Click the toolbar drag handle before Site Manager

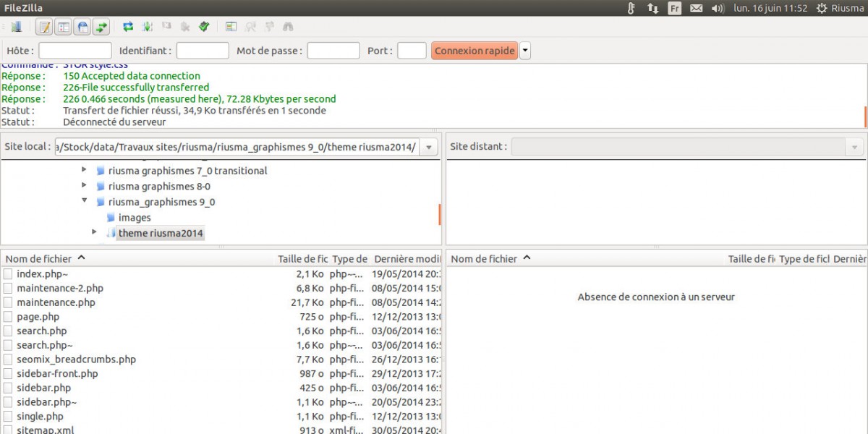click(x=4, y=27)
